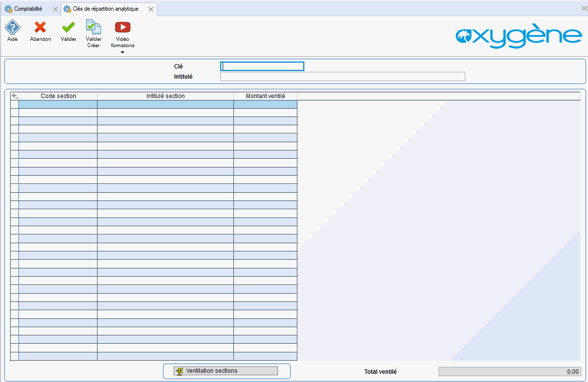Click the Intitulé text field
This screenshot has width=588, height=382.
pyautogui.click(x=343, y=76)
